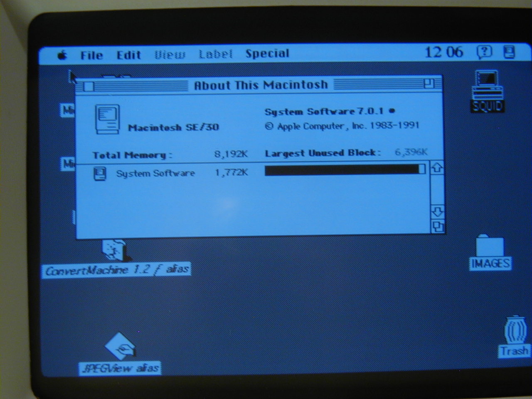
Task: Click the menu bar clock showing 12 06
Action: tap(444, 52)
